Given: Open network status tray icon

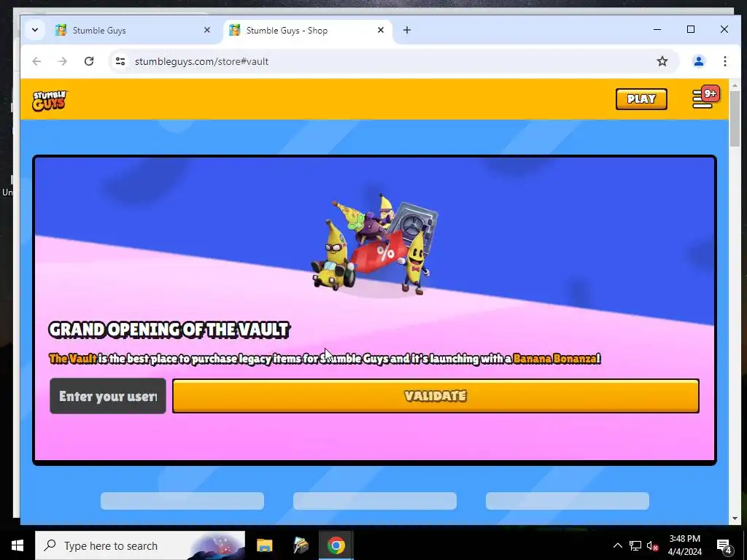Looking at the screenshot, I should pyautogui.click(x=635, y=545).
